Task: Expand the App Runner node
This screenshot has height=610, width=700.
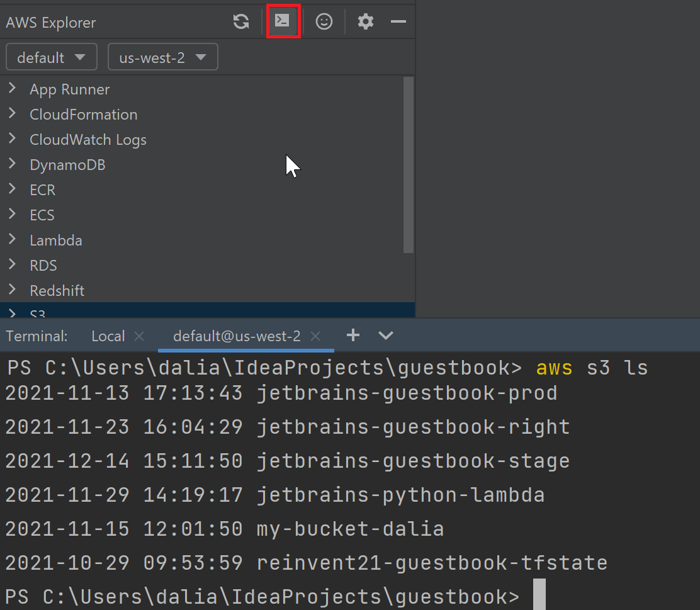Action: [x=12, y=89]
